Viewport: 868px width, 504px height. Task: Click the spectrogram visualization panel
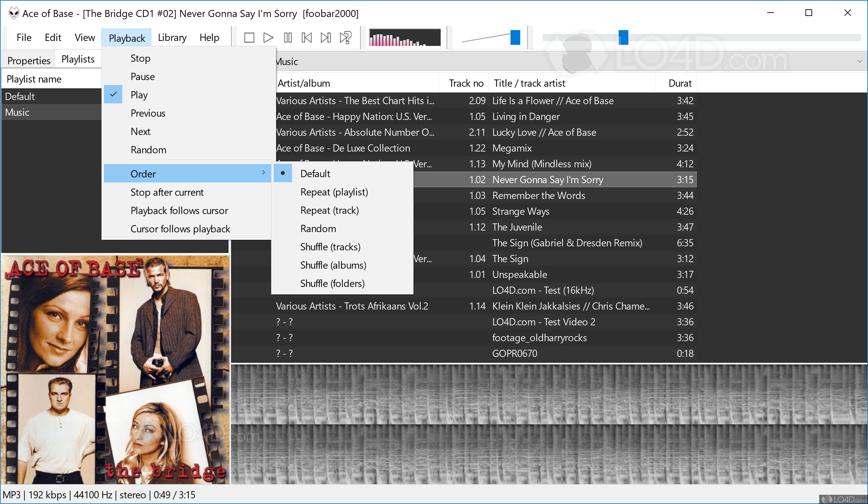[x=549, y=424]
